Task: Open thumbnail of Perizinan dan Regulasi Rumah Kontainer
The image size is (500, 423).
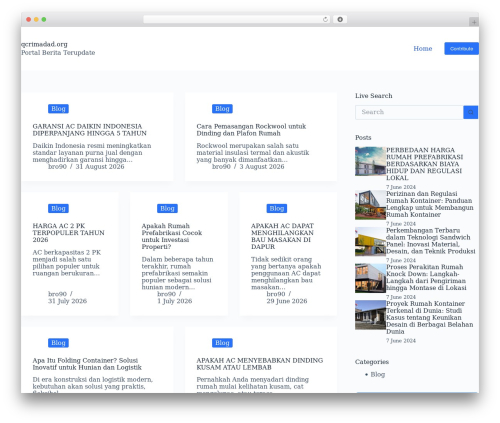Action: [x=370, y=205]
